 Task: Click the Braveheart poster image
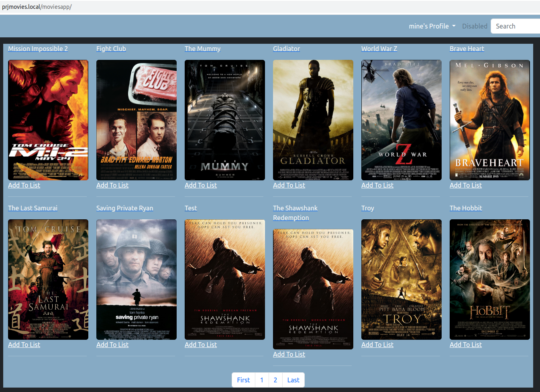490,120
